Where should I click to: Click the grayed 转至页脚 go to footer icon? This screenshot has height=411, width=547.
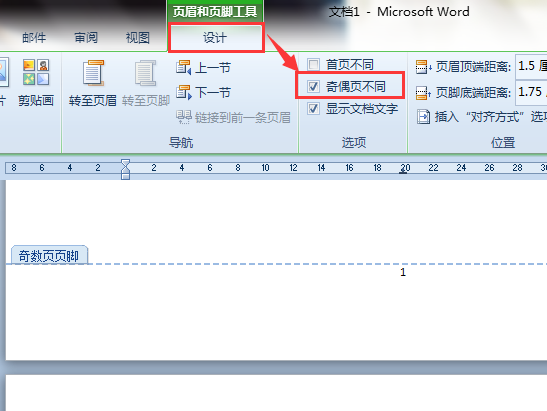point(145,73)
